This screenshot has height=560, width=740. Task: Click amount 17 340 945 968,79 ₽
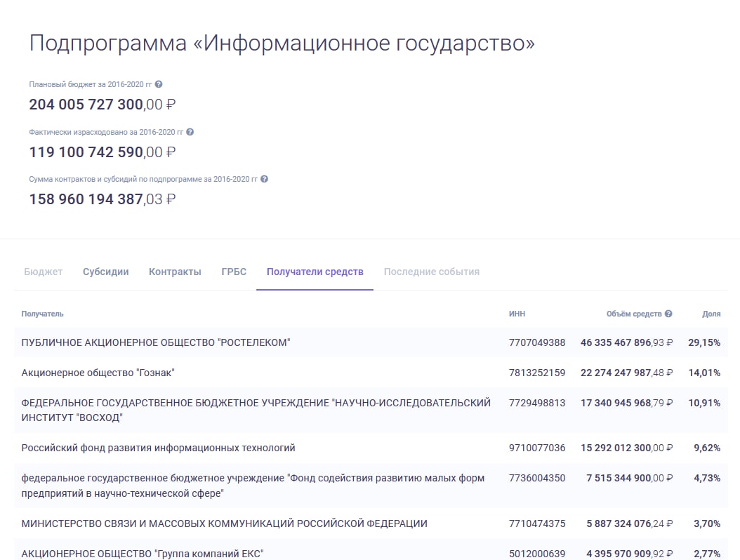[x=627, y=403]
